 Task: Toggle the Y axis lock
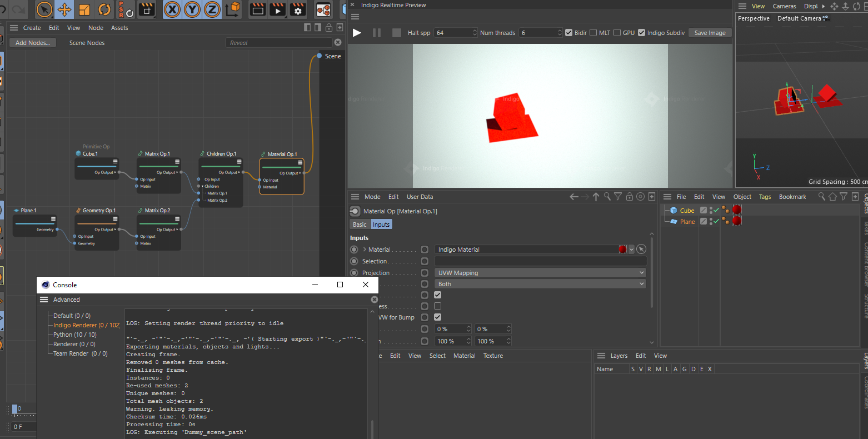click(x=192, y=9)
